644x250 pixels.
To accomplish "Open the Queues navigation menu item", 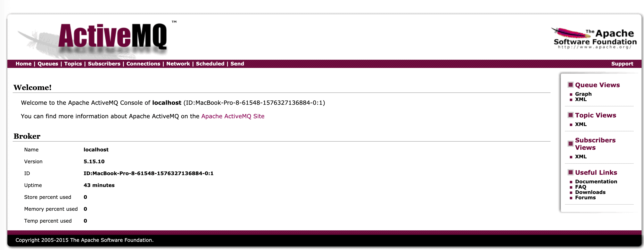I will click(47, 63).
